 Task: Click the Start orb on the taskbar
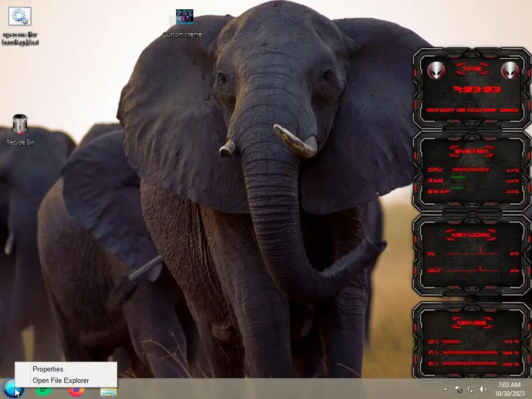[12, 389]
